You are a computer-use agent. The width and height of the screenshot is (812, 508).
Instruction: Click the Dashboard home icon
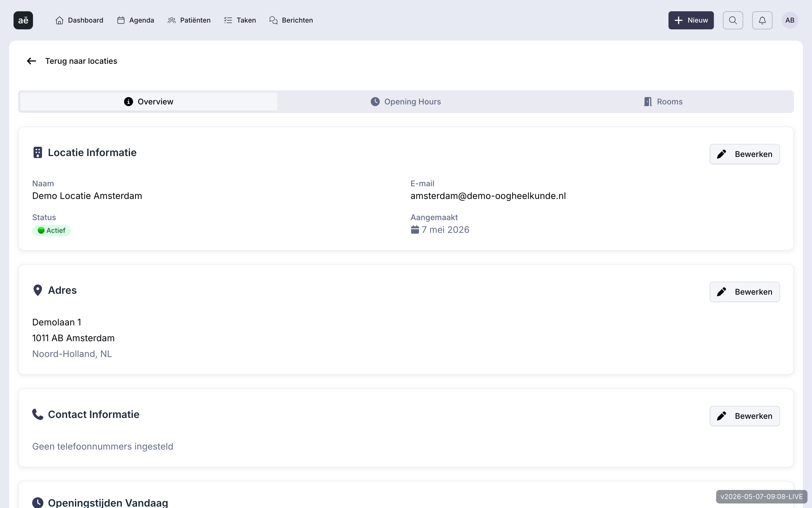(x=59, y=20)
